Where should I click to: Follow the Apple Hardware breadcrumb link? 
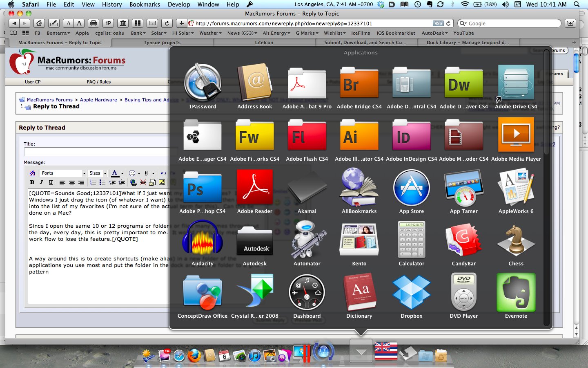98,100
